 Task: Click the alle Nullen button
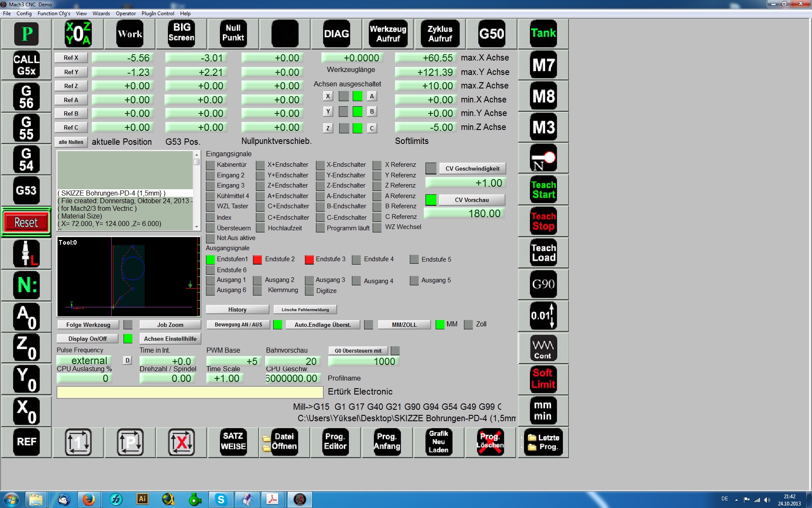pos(71,142)
